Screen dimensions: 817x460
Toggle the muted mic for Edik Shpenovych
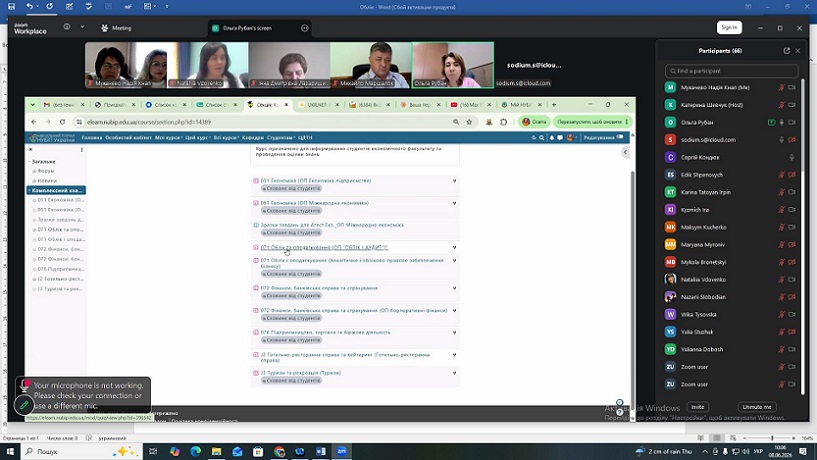pyautogui.click(x=782, y=175)
